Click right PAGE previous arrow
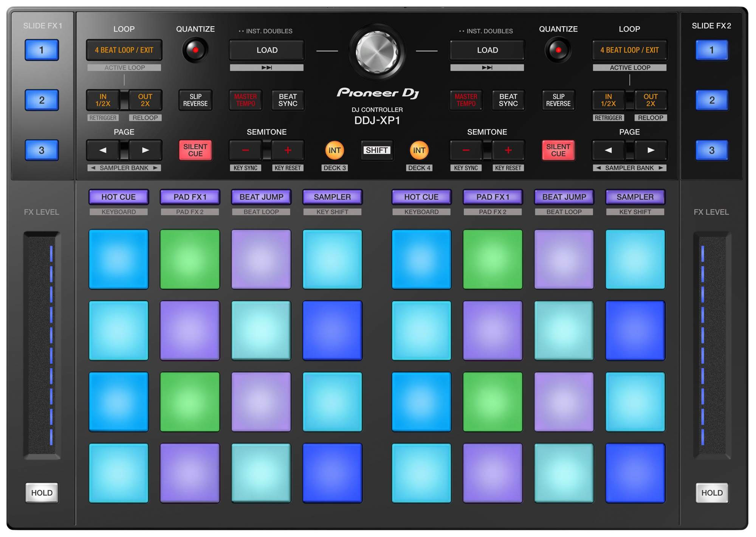The height and width of the screenshot is (537, 756). pos(608,150)
